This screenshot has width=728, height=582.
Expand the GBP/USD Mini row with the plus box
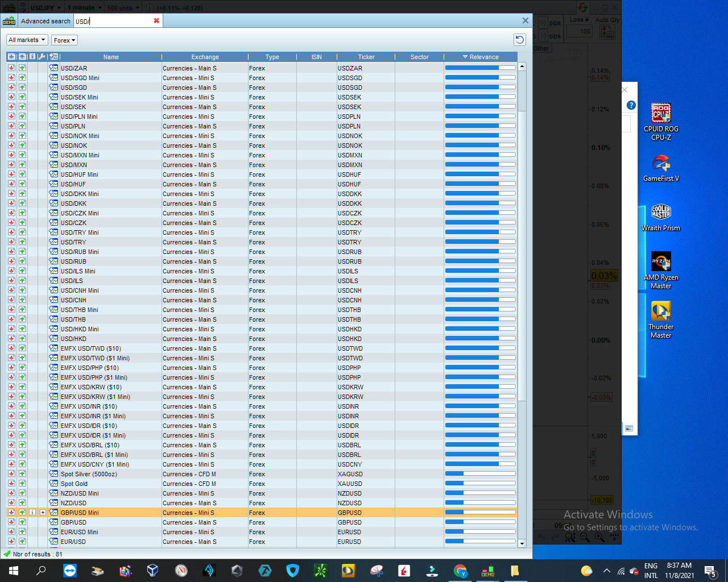tap(43, 512)
